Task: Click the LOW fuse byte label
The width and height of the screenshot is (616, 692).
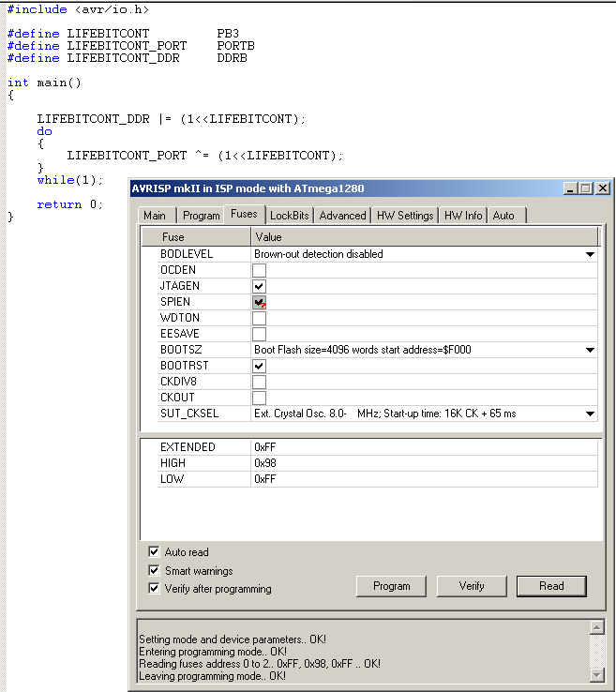Action: point(172,479)
